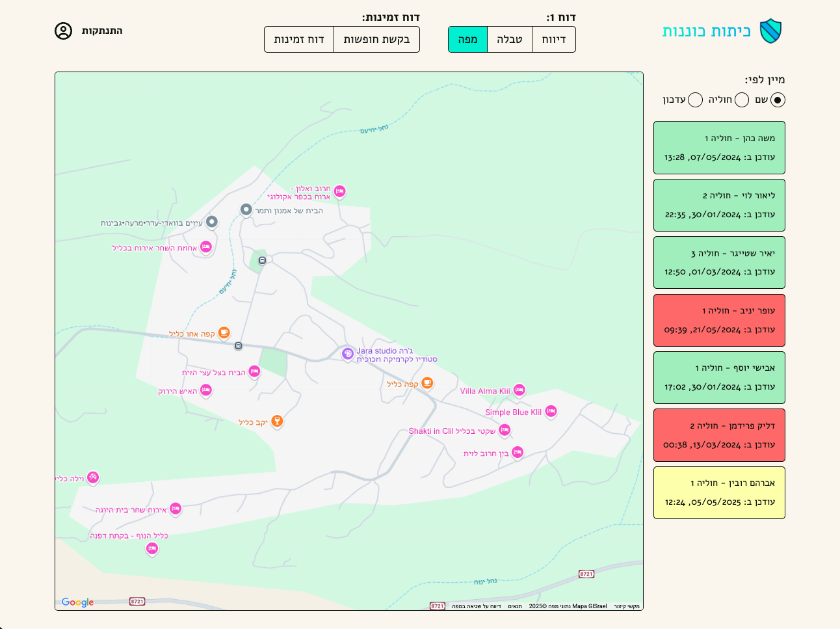840x629 pixels.
Task: Click the מיין לפי: label
Action: [765, 79]
